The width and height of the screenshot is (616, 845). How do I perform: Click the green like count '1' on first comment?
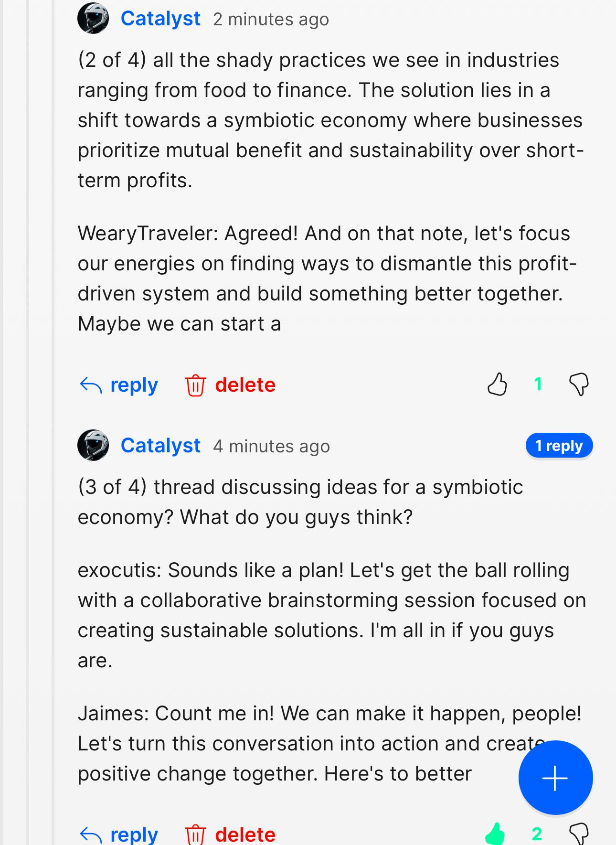point(539,385)
